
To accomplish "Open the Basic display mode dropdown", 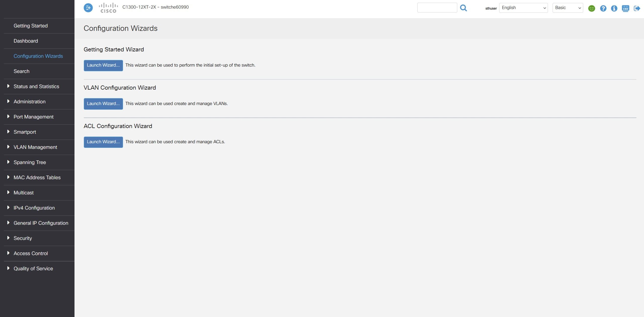I will click(x=568, y=8).
